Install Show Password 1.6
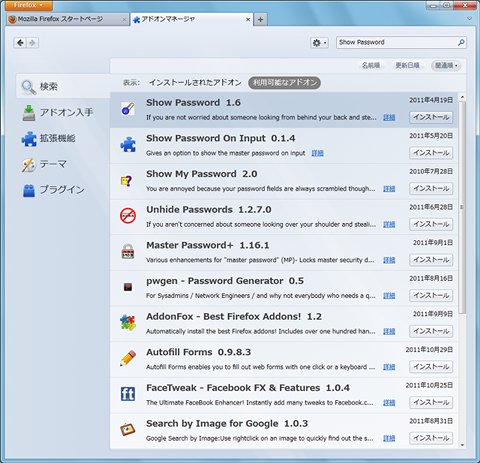This screenshot has width=480, height=463. 431,117
